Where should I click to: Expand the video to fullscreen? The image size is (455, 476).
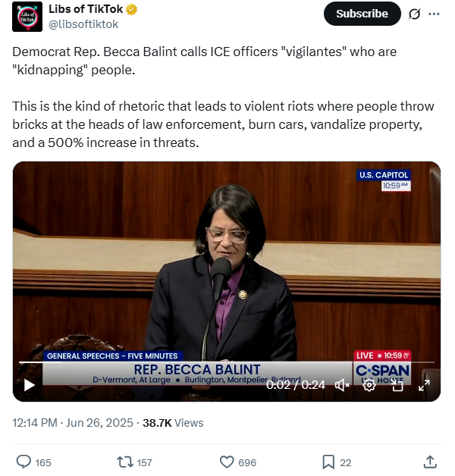424,385
